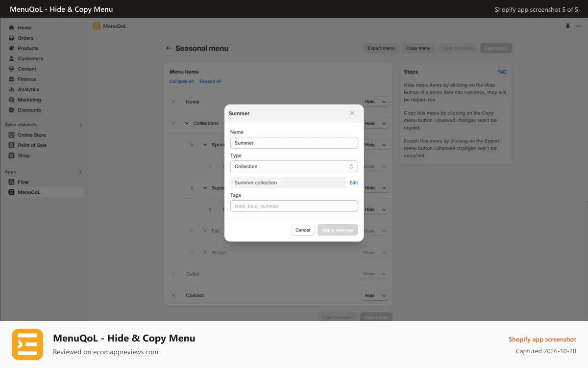Expand the Winter item with its chevron
Viewport: 588px width, 368px height.
tap(205, 252)
